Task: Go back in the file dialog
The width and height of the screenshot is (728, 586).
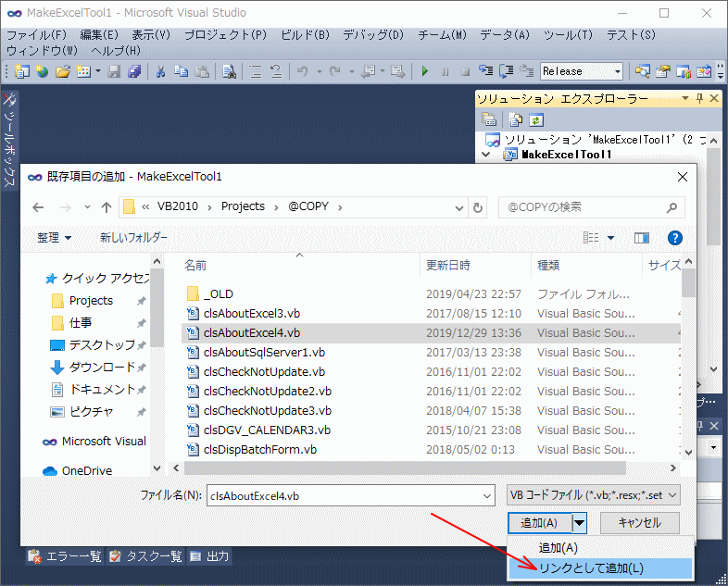Action: point(38,207)
